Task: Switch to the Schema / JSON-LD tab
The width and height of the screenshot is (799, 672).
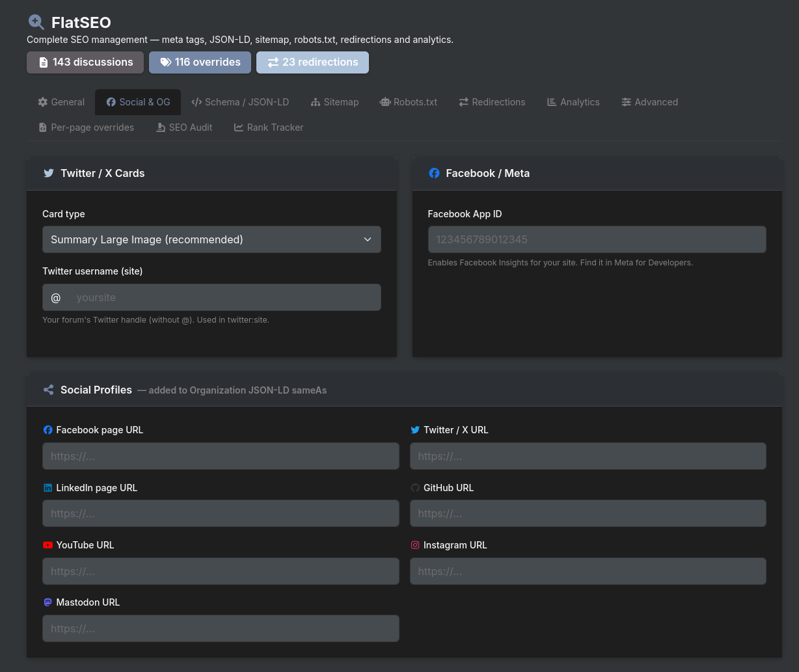Action: click(240, 102)
